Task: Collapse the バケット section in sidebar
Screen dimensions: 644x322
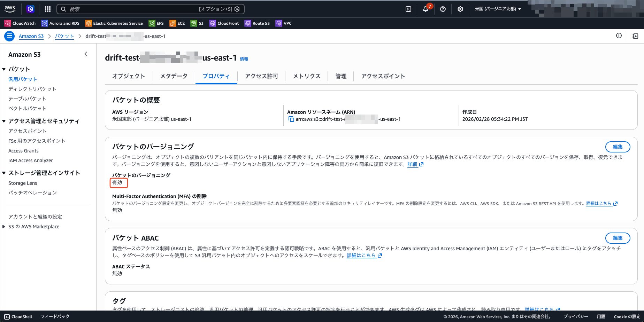Action: [4, 69]
